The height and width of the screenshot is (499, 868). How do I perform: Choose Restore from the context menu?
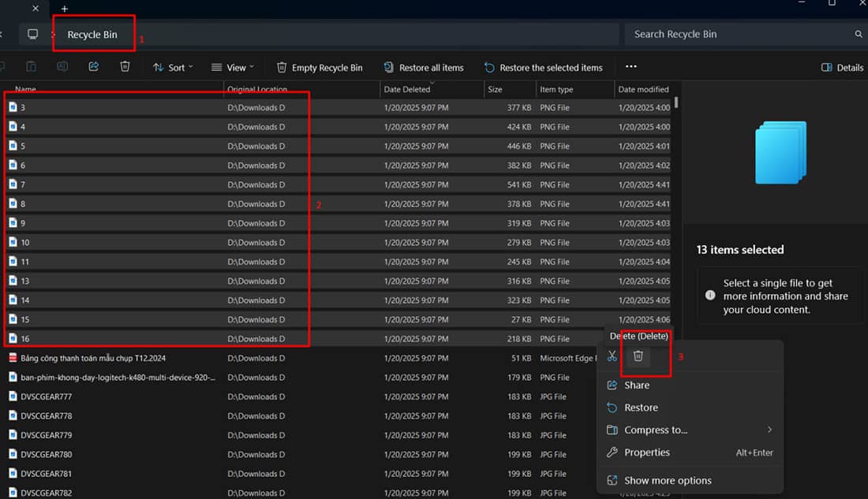[641, 408]
